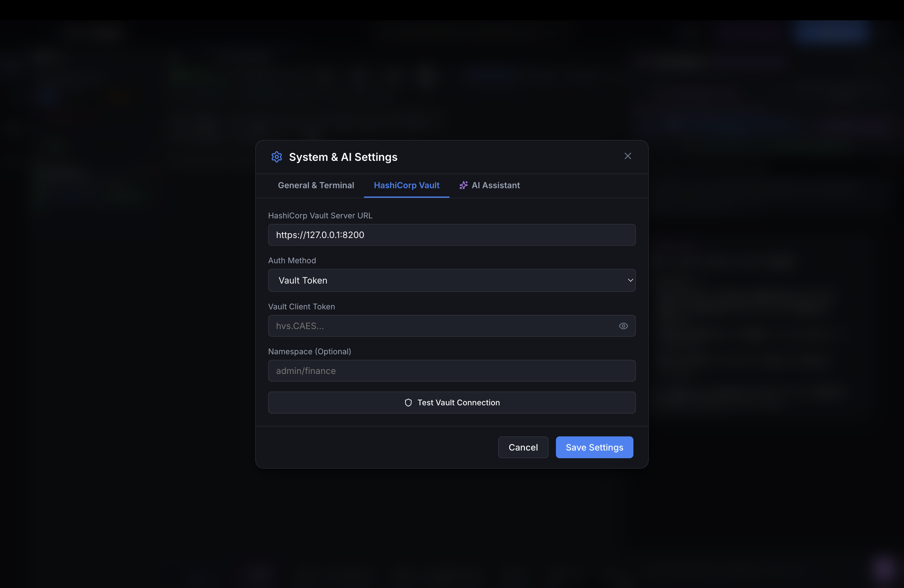The height and width of the screenshot is (588, 904).
Task: Click the Auth Method label
Action: coord(292,260)
